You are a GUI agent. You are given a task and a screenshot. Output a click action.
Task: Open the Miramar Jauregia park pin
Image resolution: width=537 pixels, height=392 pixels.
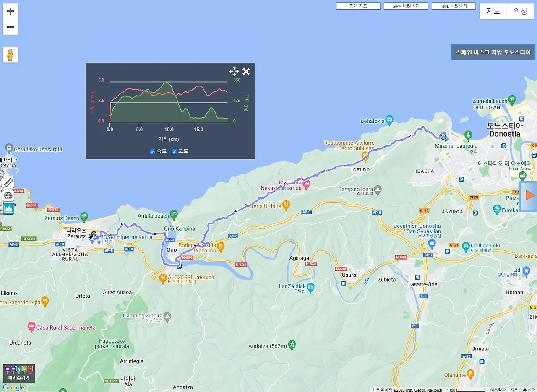pyautogui.click(x=468, y=135)
